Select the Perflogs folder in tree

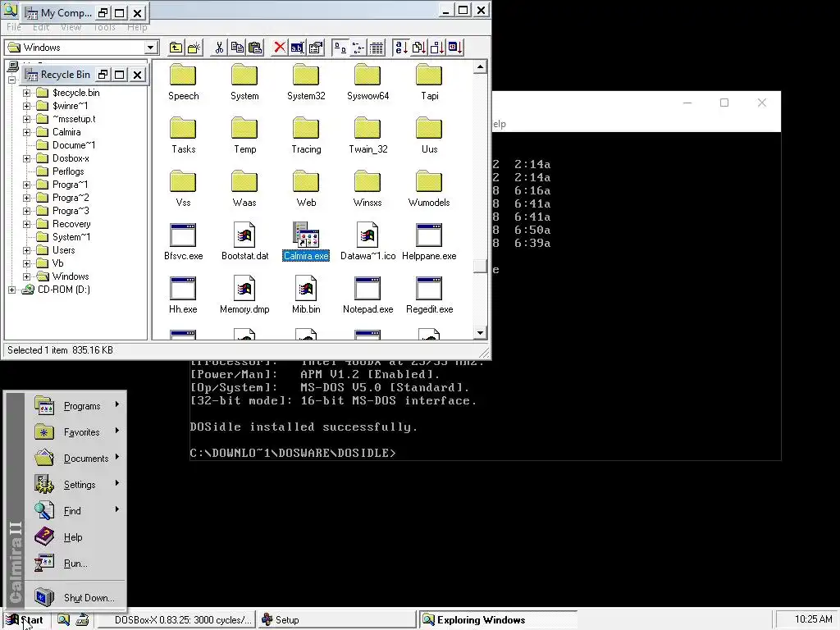click(x=60, y=171)
